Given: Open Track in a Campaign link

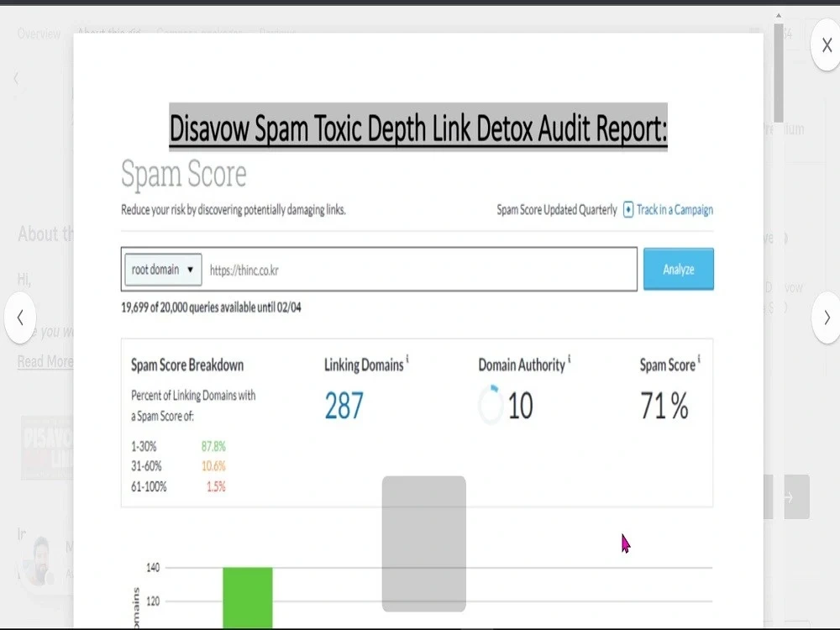Looking at the screenshot, I should point(675,209).
